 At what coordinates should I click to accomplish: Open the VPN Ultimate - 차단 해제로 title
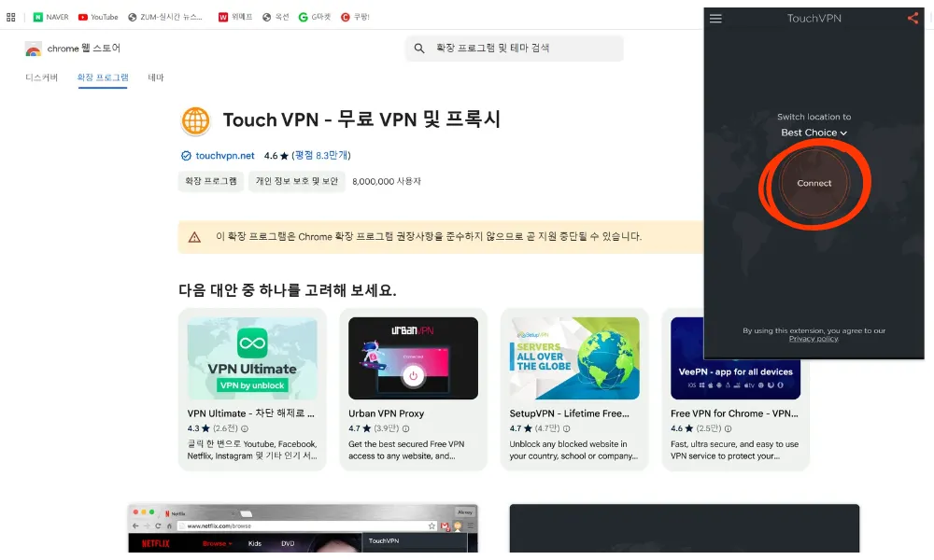(250, 413)
